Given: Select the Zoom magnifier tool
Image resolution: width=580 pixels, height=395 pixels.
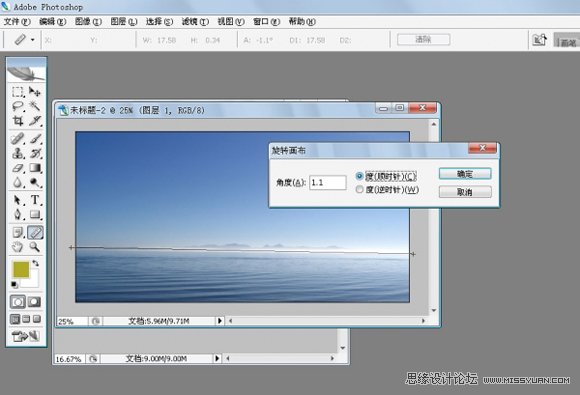Looking at the screenshot, I should pyautogui.click(x=35, y=247).
